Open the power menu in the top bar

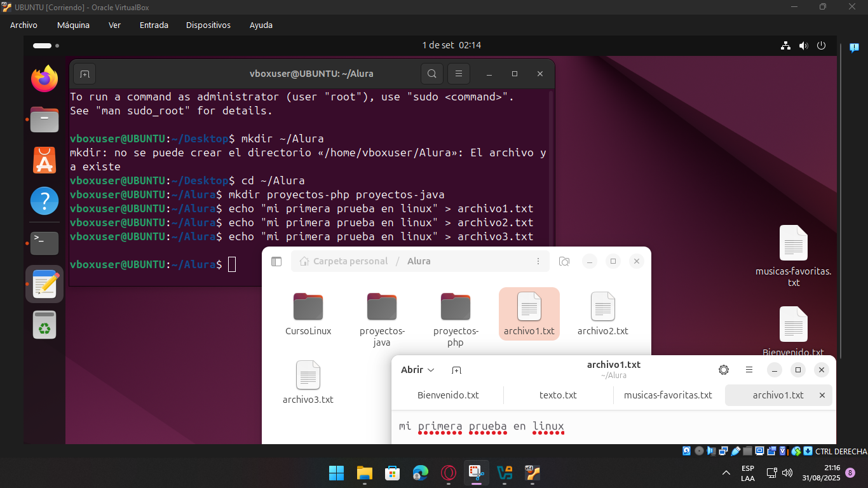[x=822, y=46]
